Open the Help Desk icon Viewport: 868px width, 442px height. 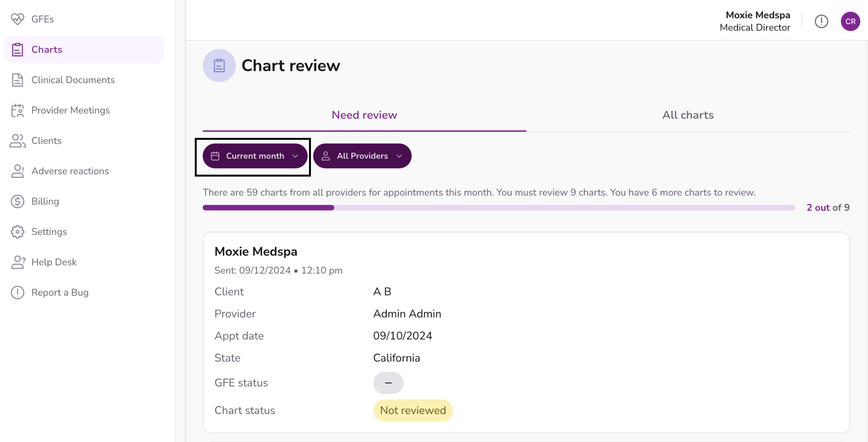(18, 262)
